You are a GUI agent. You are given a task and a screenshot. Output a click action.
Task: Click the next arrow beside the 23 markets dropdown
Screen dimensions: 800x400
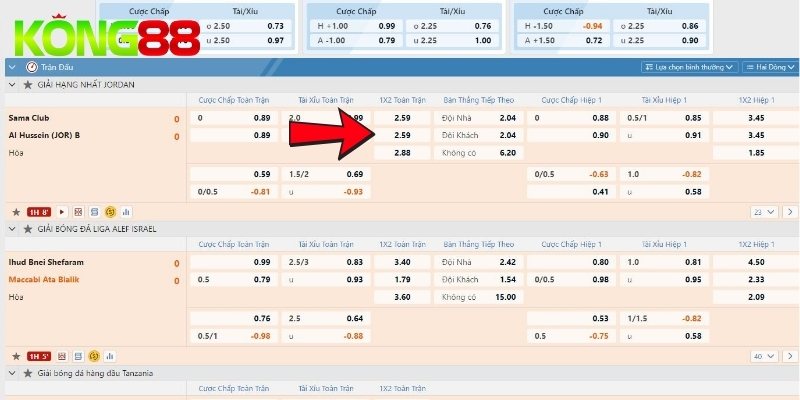(x=789, y=212)
